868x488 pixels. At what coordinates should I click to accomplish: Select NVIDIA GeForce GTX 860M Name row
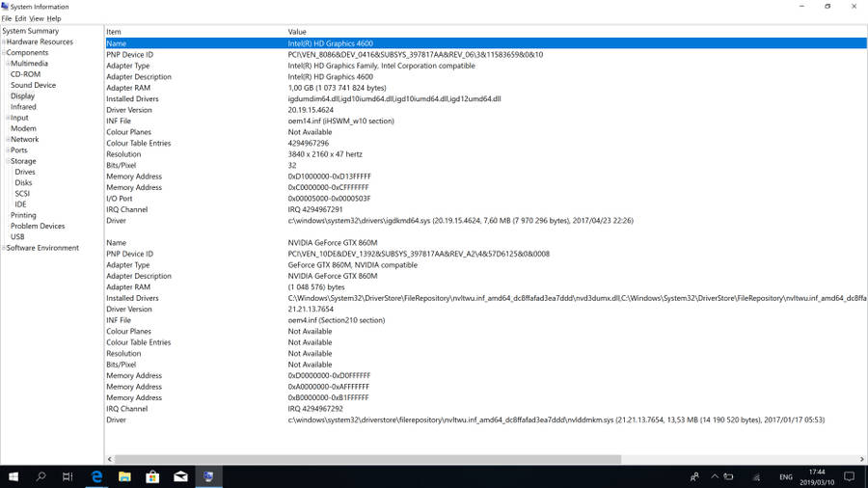pyautogui.click(x=486, y=242)
